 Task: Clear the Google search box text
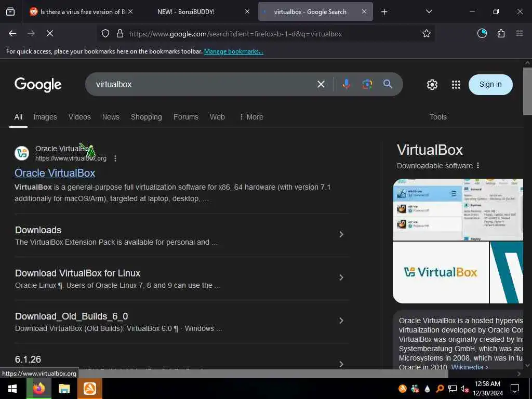pyautogui.click(x=321, y=84)
